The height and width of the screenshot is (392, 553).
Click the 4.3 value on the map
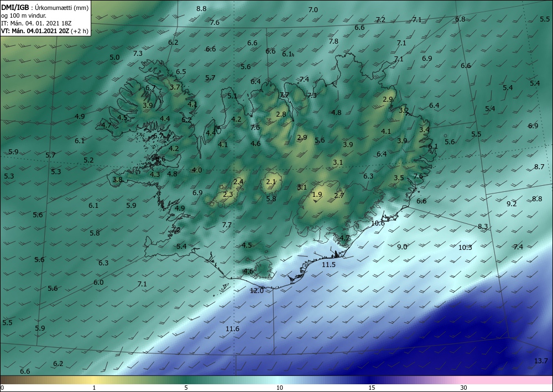click(x=154, y=174)
